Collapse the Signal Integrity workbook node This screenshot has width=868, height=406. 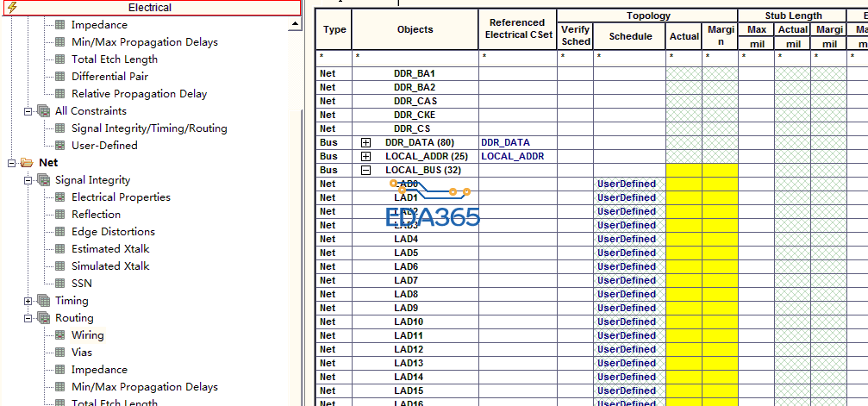tap(28, 180)
